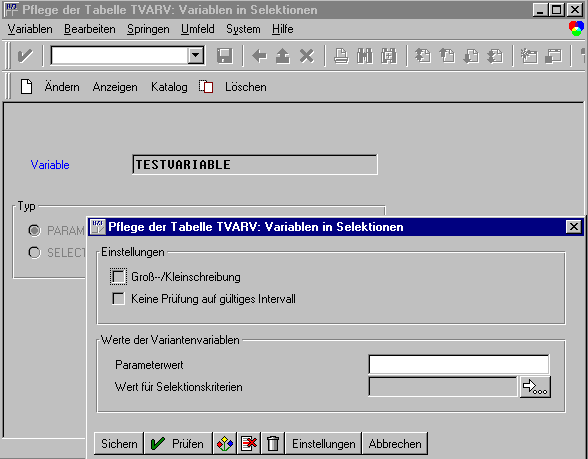
Task: Click the Sichern button in dialog
Action: tap(119, 444)
